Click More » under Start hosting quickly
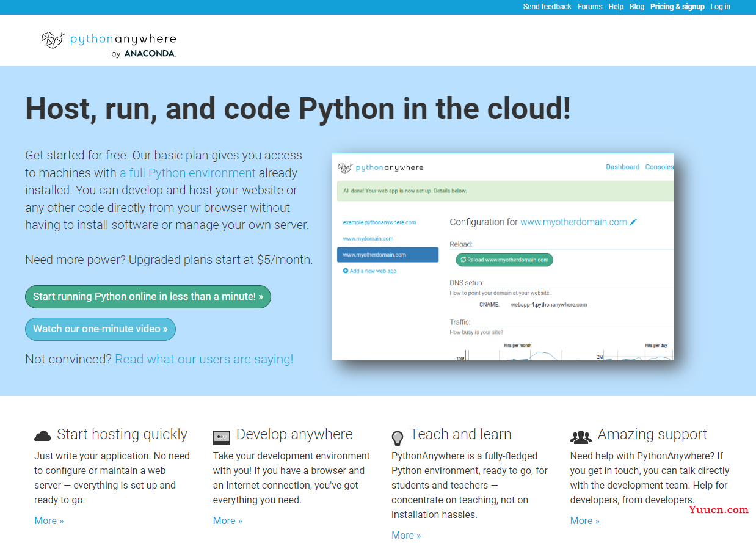The height and width of the screenshot is (543, 756). point(49,521)
